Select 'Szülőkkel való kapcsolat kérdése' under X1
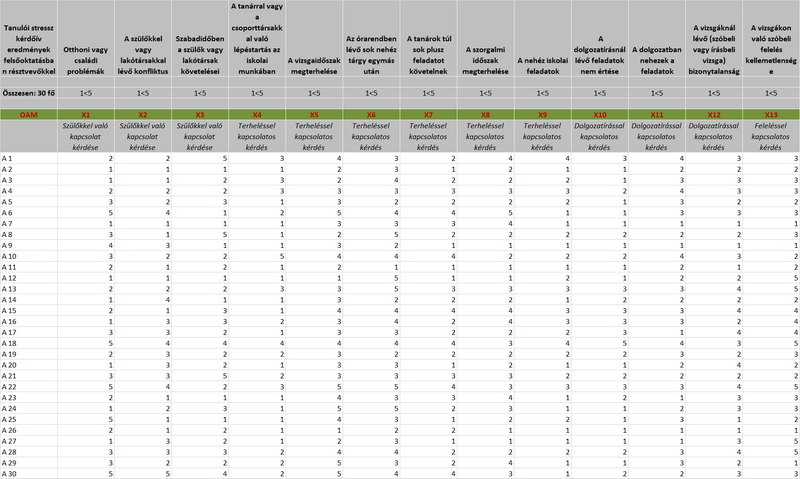The height and width of the screenshot is (479, 800). pos(86,136)
